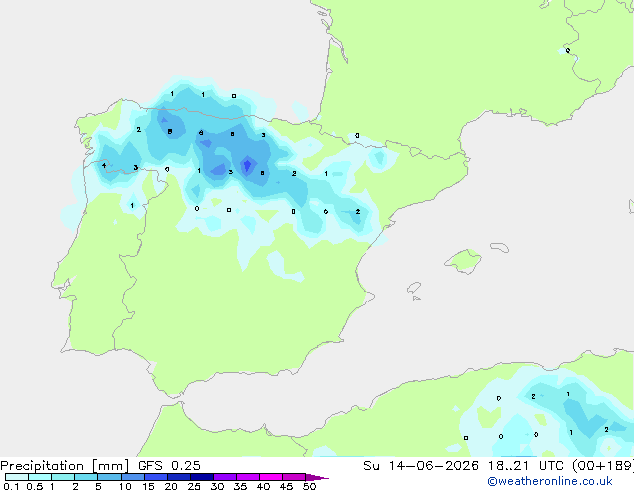Pick the 45–50 mm legend color swatch

[294, 477]
